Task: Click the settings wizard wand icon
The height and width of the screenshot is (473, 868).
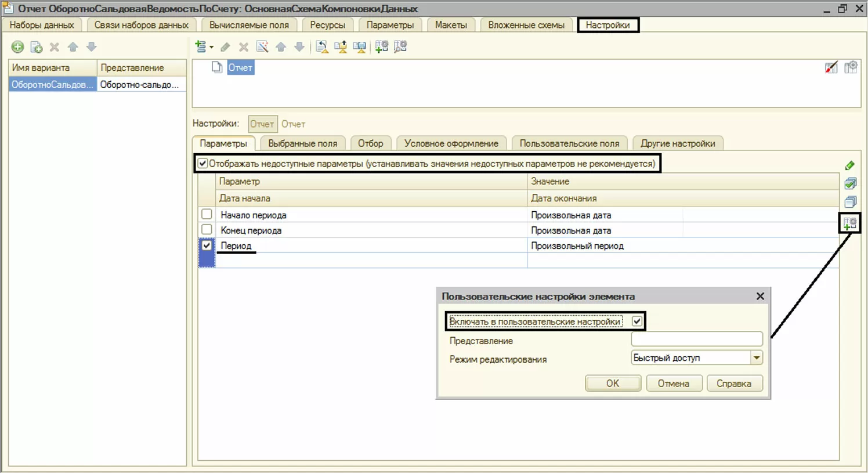Action: [x=262, y=47]
